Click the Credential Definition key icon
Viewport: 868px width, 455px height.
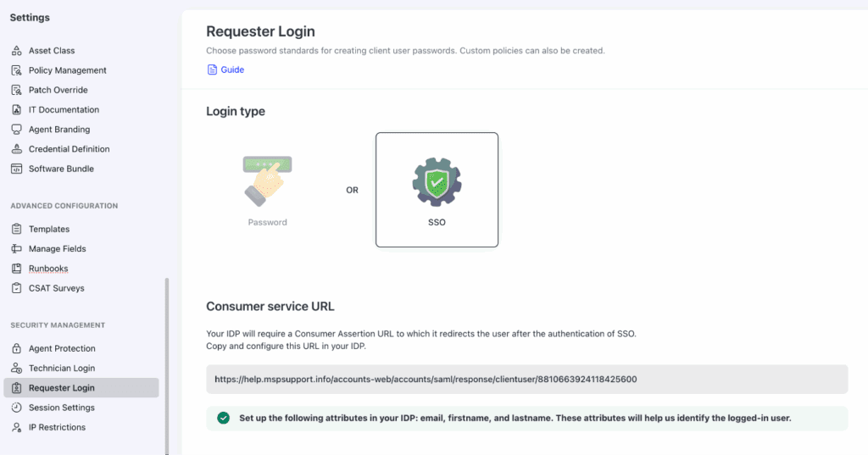pos(16,149)
